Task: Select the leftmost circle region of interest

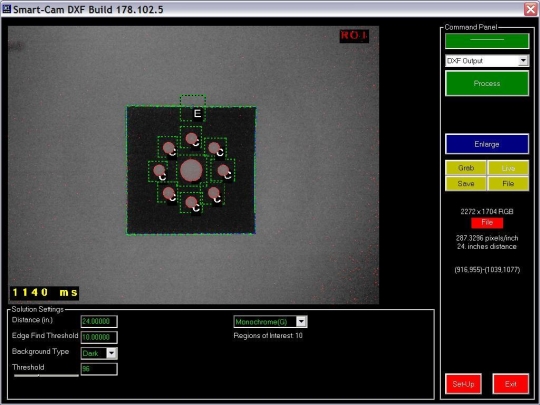Action: tap(159, 170)
